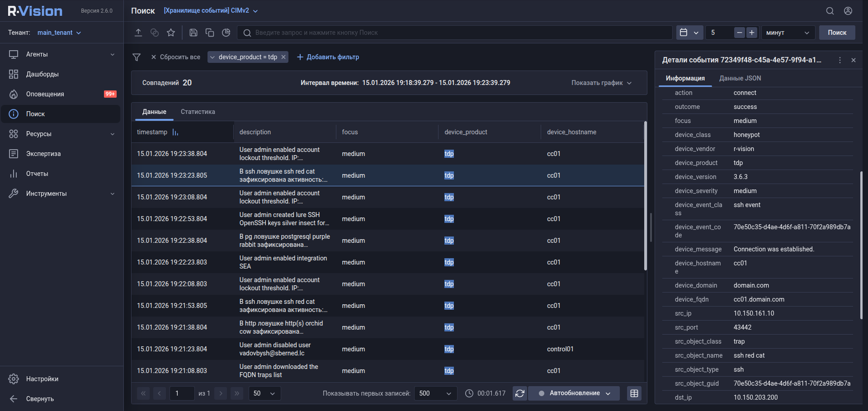Expand the Показать график section

[x=601, y=83]
